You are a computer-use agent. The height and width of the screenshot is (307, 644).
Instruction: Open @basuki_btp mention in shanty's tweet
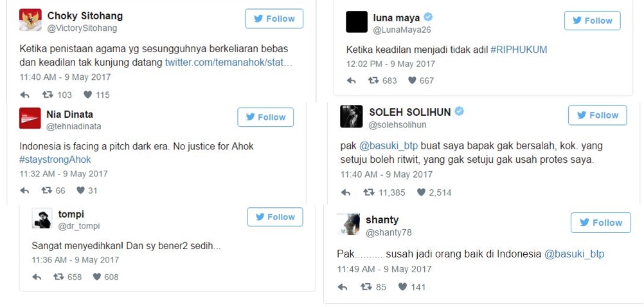[x=574, y=254]
